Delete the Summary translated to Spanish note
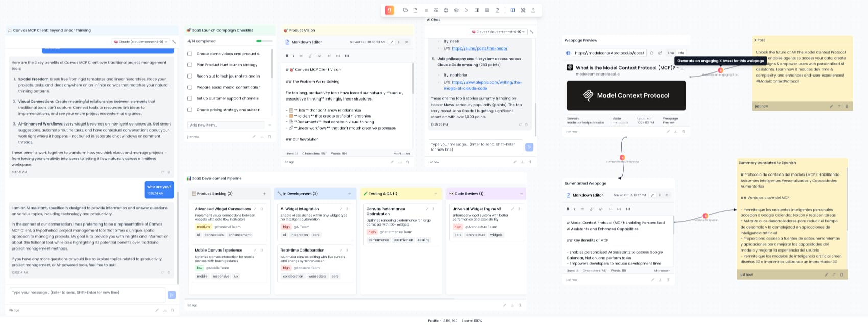This screenshot has height=325, width=868. pyautogui.click(x=841, y=274)
